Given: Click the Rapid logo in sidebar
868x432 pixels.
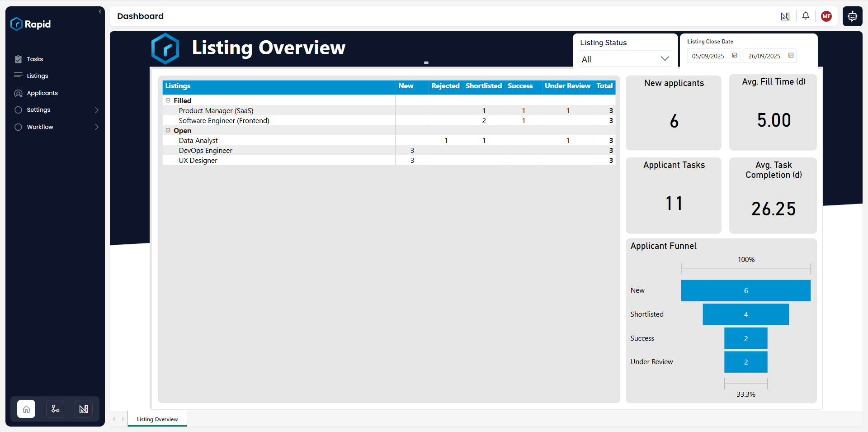Looking at the screenshot, I should tap(30, 24).
